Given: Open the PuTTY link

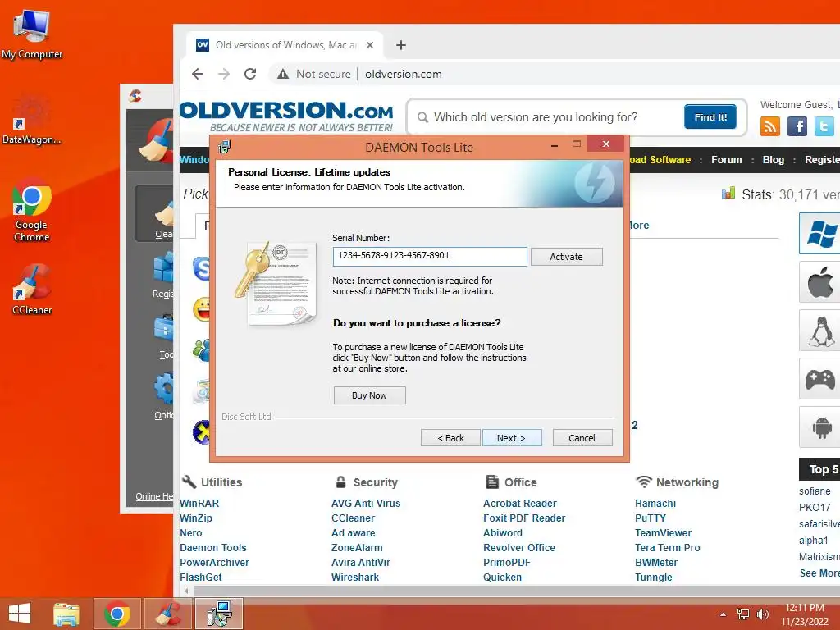Looking at the screenshot, I should tap(651, 518).
